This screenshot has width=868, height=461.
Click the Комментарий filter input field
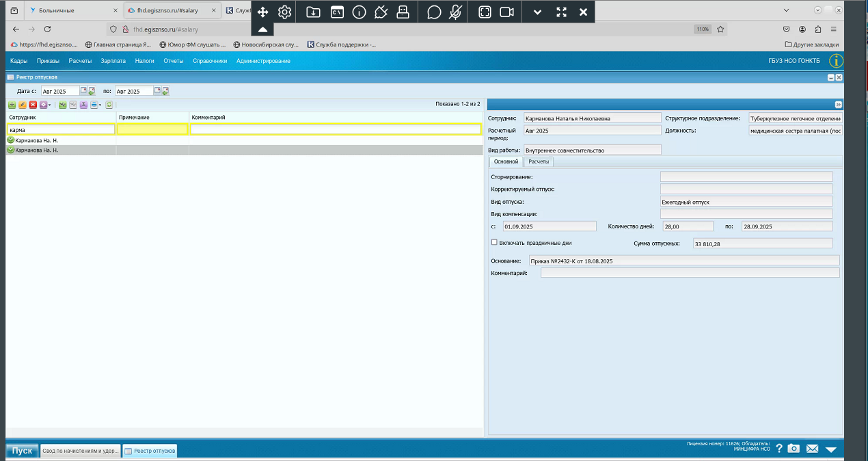[x=336, y=129]
